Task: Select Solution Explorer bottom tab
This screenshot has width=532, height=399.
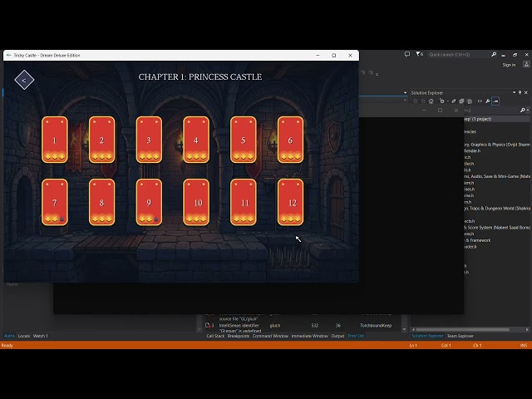Action: pos(427,336)
